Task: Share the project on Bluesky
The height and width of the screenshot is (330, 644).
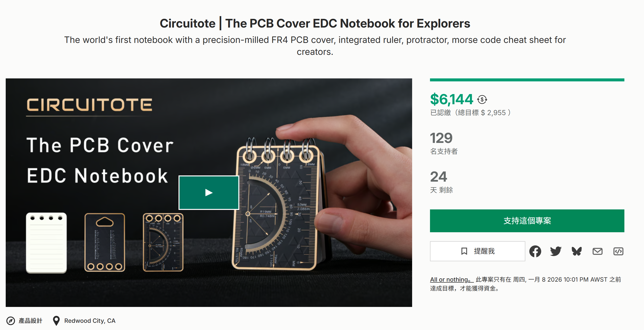Action: point(576,251)
